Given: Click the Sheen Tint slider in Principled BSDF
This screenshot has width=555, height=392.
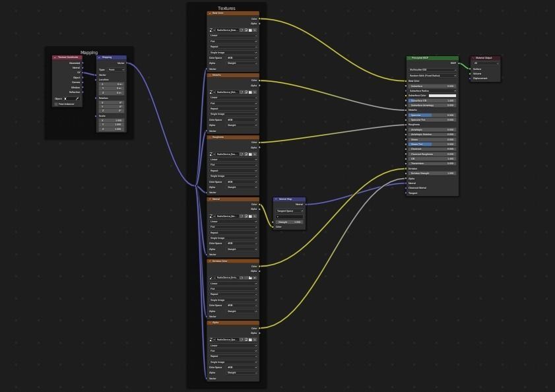Looking at the screenshot, I should point(432,145).
